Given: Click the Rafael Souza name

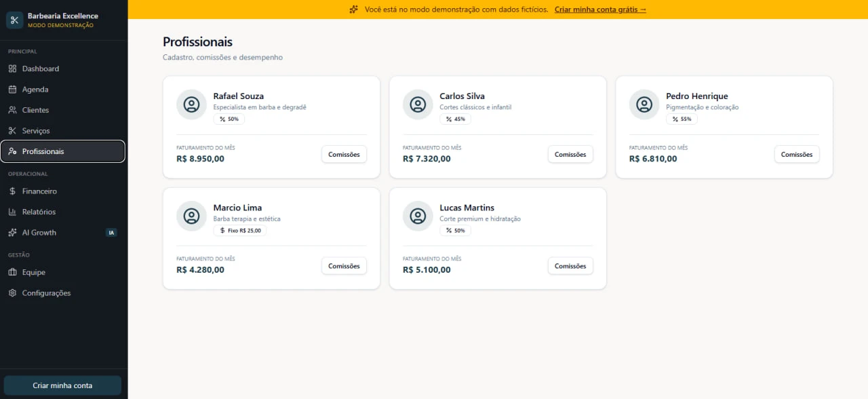Looking at the screenshot, I should (239, 96).
